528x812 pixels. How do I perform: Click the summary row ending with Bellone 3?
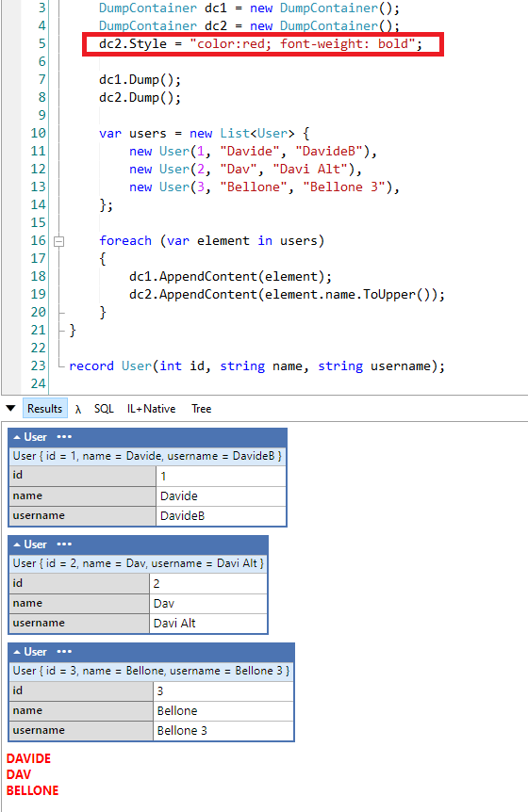pyautogui.click(x=151, y=671)
